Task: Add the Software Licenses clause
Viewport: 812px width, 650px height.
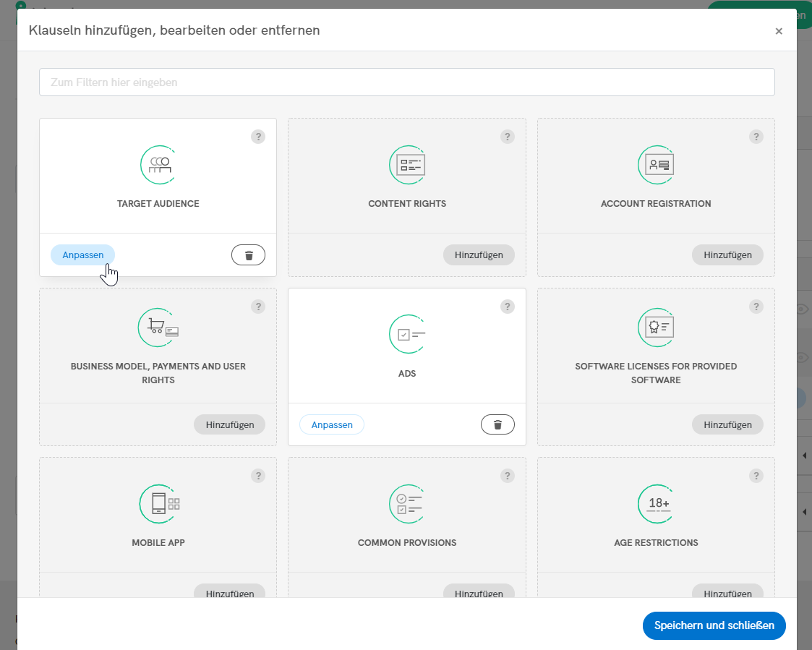Action: point(727,424)
